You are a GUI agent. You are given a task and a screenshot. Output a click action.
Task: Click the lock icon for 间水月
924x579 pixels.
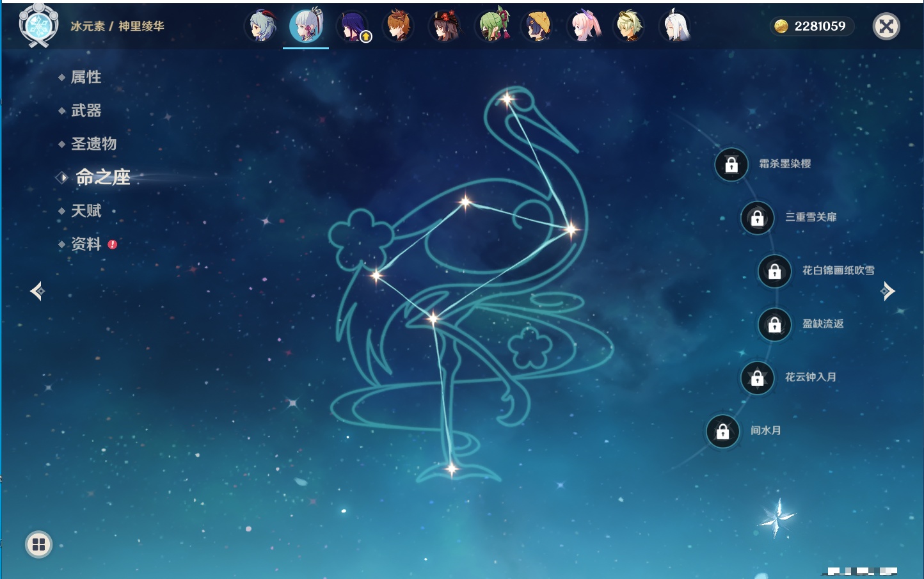click(x=723, y=431)
